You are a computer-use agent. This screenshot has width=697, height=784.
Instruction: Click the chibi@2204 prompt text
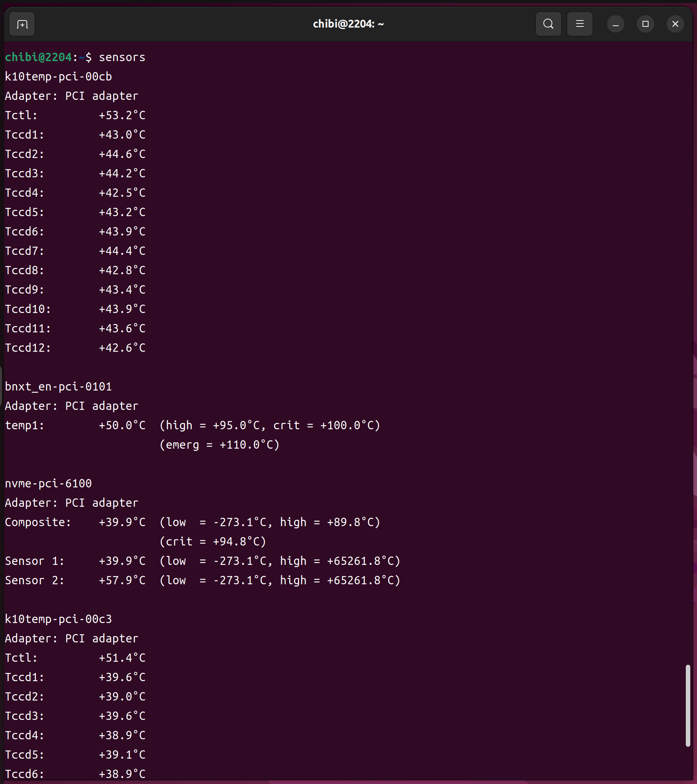pos(38,57)
